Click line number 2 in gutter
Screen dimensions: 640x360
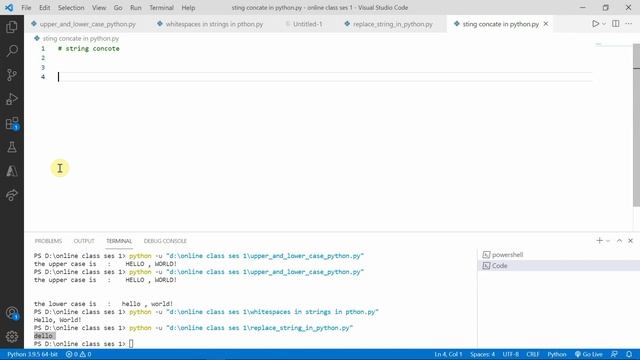[43, 58]
